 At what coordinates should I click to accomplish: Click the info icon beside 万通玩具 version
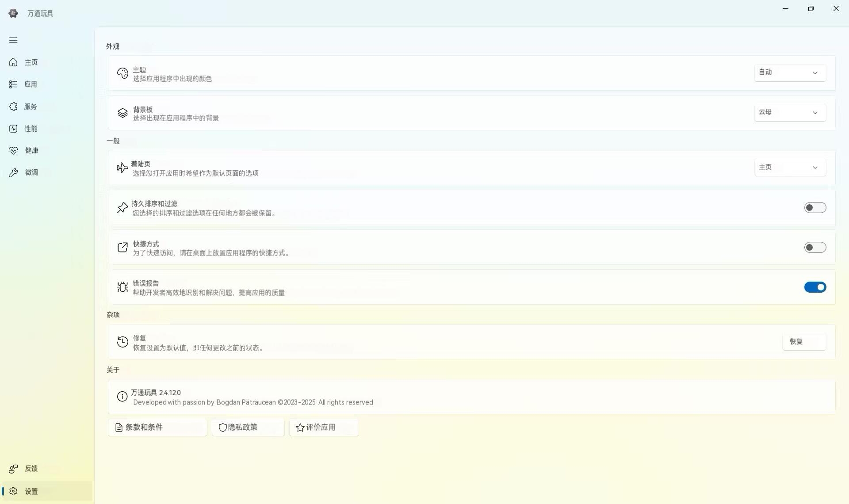122,397
